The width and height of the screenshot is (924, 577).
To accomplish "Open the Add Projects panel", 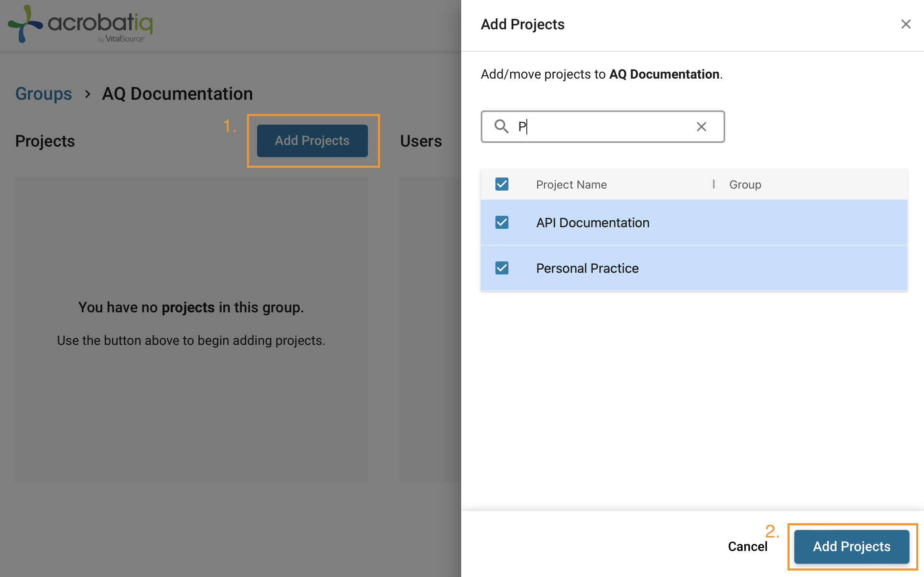I will pyautogui.click(x=312, y=140).
